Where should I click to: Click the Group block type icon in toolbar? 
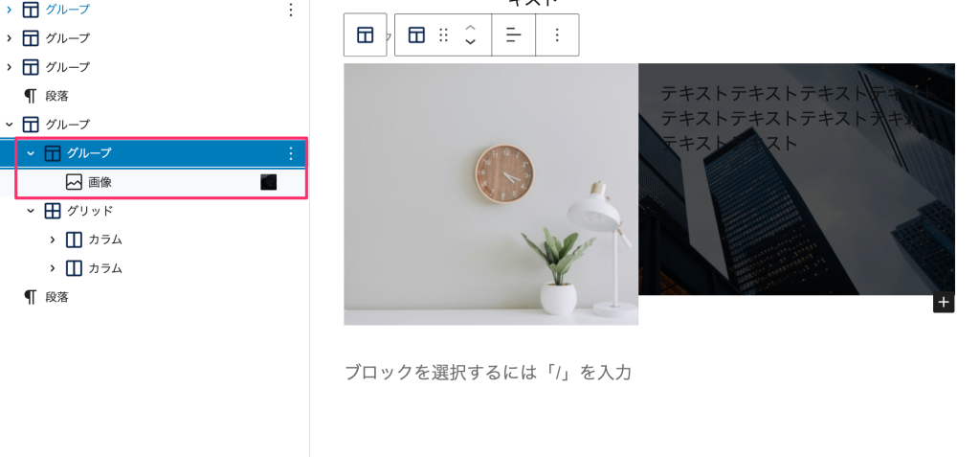coord(416,35)
